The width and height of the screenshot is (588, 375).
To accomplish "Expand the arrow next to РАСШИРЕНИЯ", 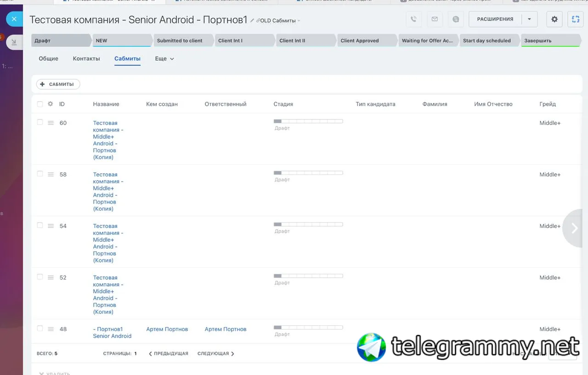I will coord(529,19).
